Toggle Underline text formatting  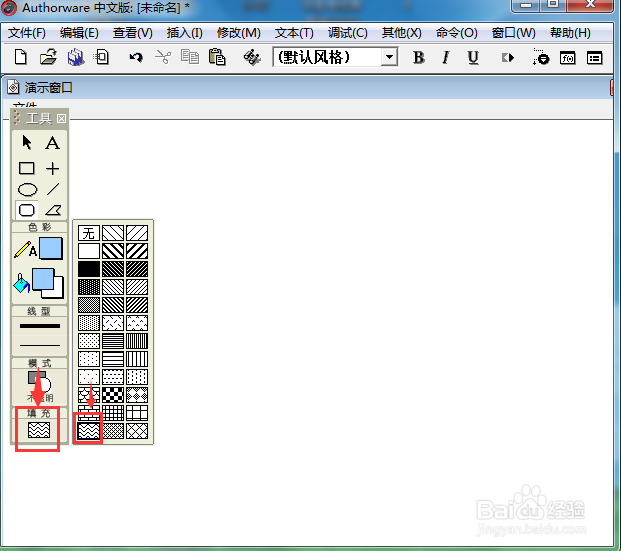473,58
